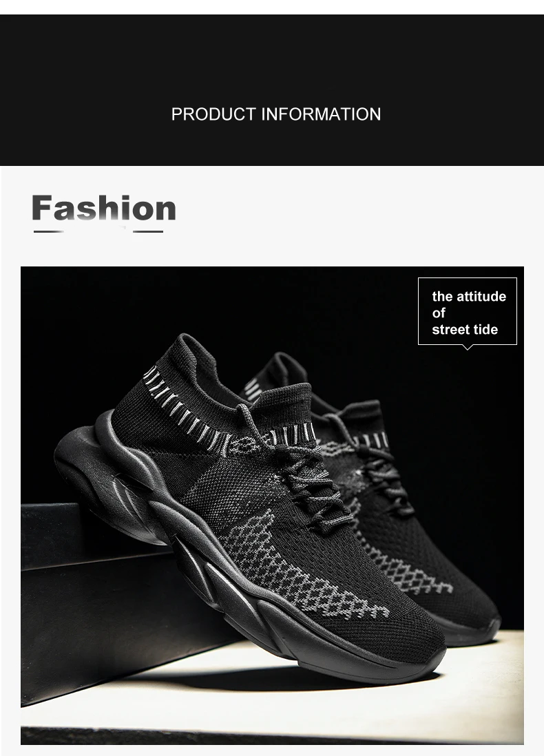Viewport: 544px width, 756px height.
Task: Click the left underline below Fashion
Action: (49, 232)
